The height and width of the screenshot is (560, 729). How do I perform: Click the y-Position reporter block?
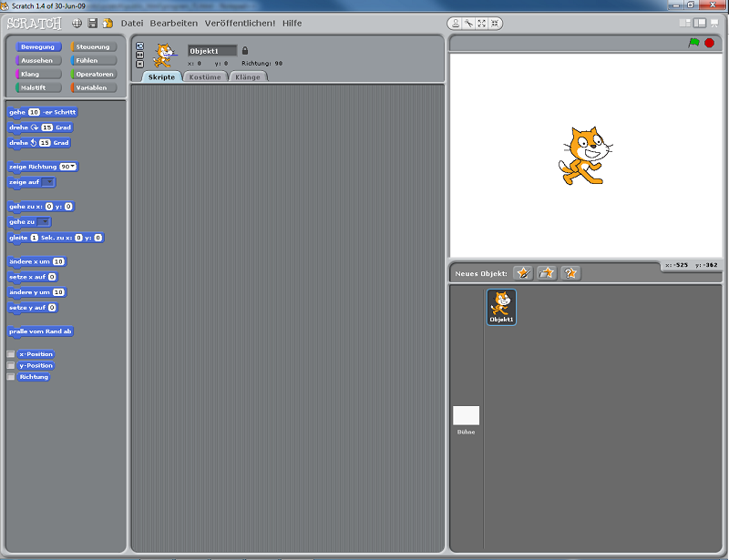(36, 366)
